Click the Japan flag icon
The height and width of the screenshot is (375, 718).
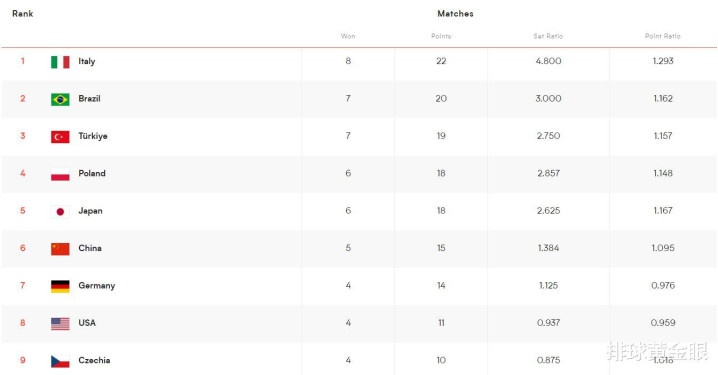tap(60, 212)
